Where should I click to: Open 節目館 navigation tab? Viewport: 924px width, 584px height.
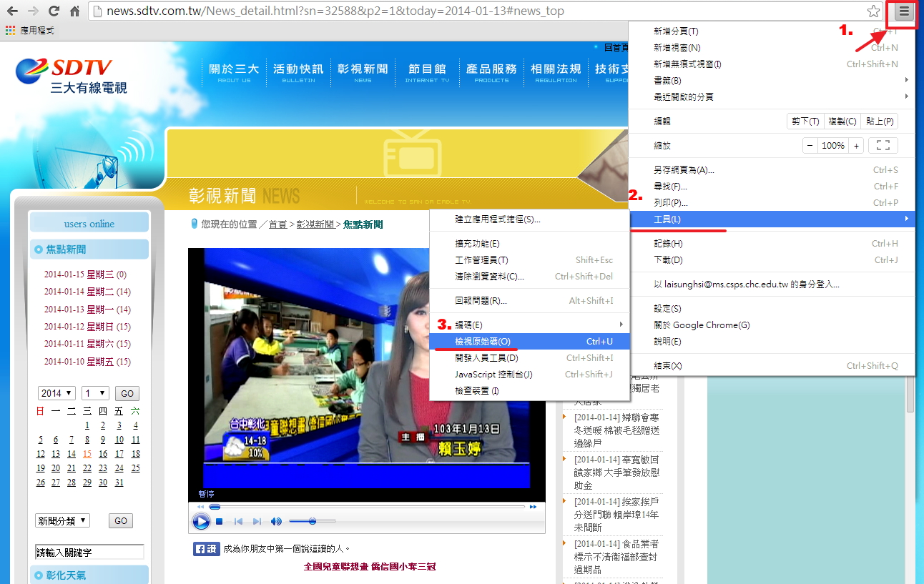coord(427,73)
